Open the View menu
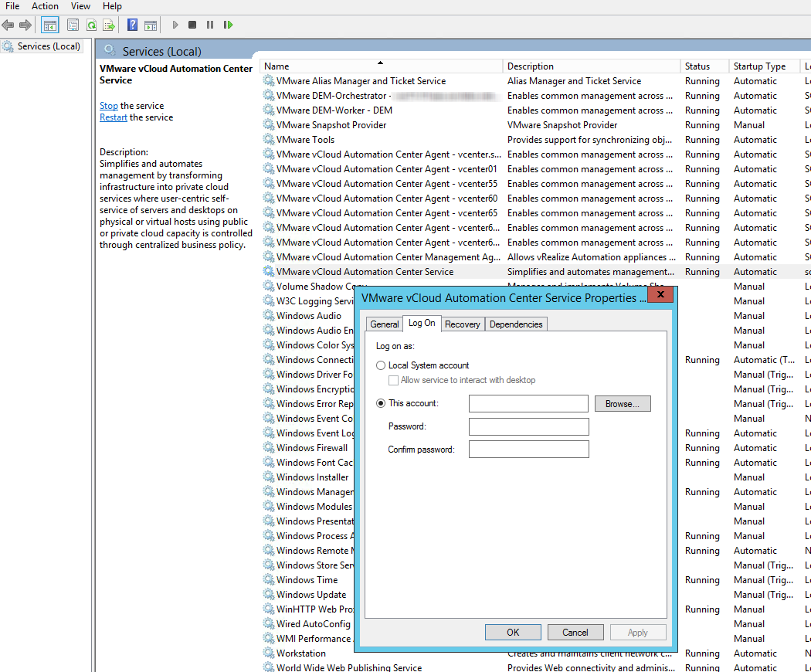The width and height of the screenshot is (811, 672). (x=80, y=6)
